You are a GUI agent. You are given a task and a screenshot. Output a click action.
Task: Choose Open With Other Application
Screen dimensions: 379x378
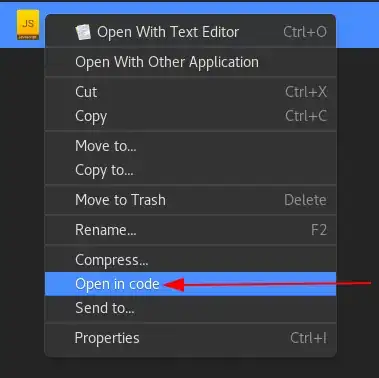190,62
